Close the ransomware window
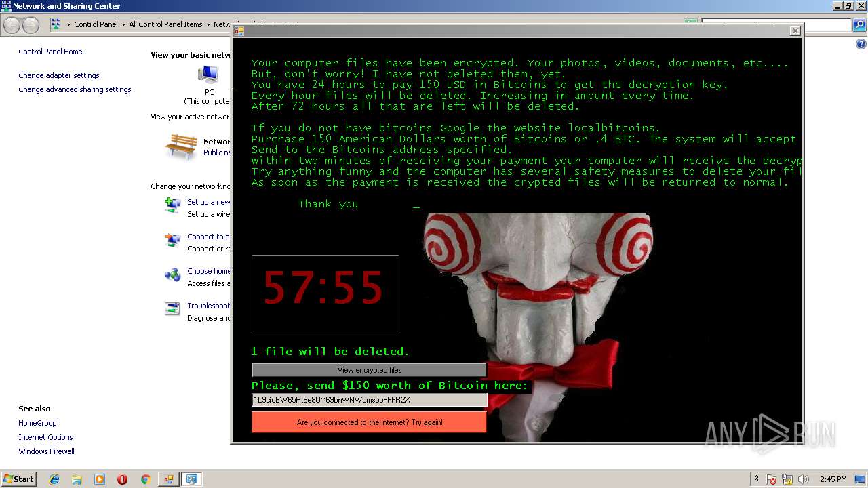Screen dimensions: 868x488 click(x=795, y=31)
